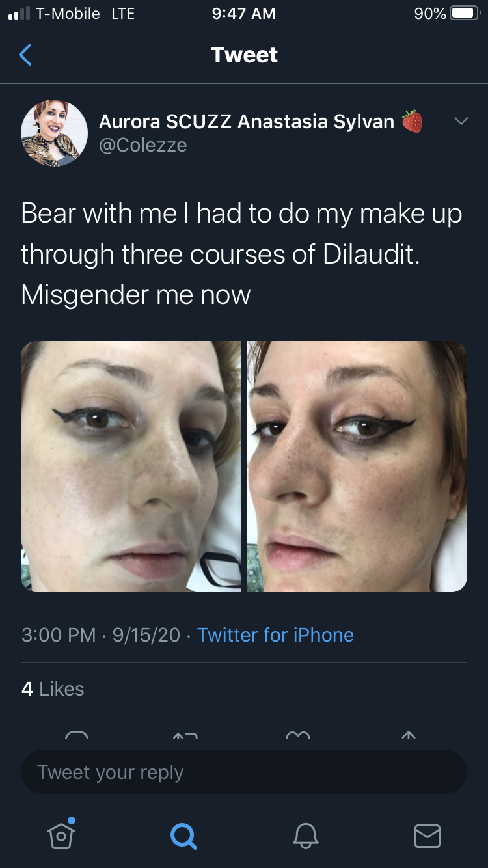
Task: Open the @Colezze handle profile
Action: [142, 144]
